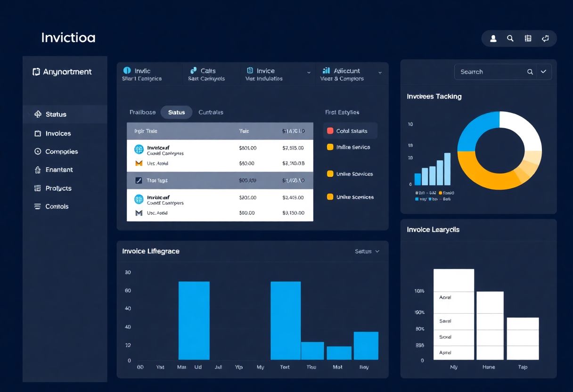
Task: Click the yellow Indlice Servics swatch
Action: coord(330,147)
